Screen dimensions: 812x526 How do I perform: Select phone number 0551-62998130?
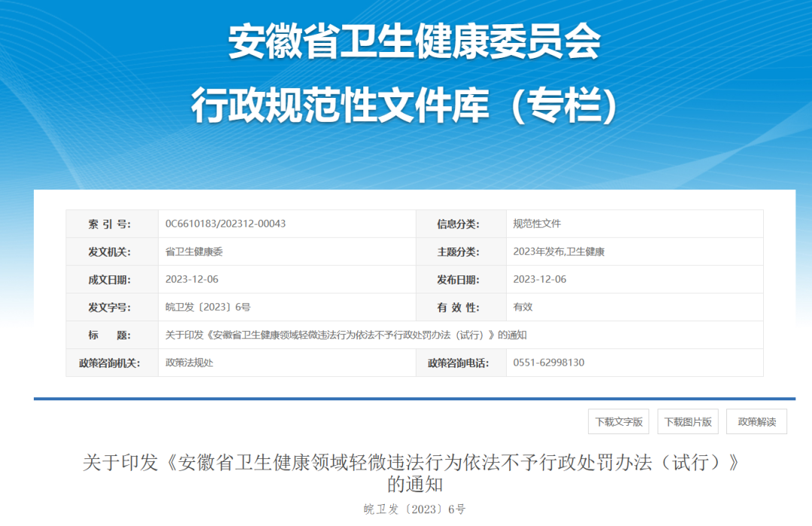[x=549, y=363]
